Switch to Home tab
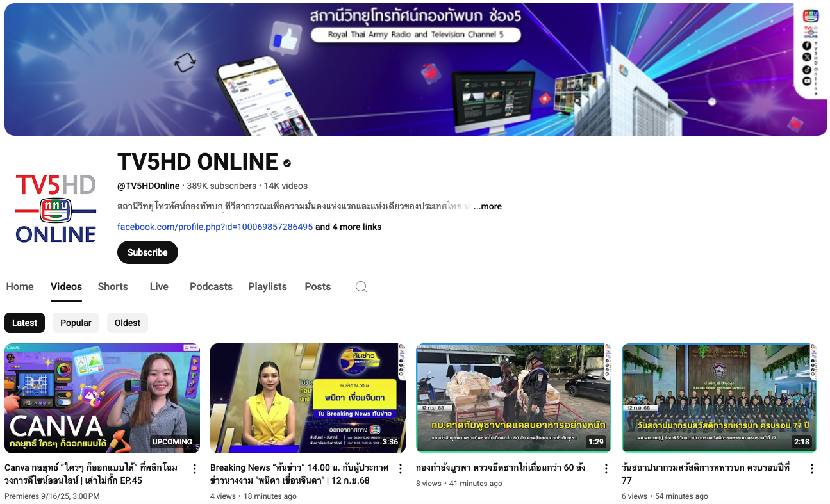The width and height of the screenshot is (830, 504). point(20,287)
